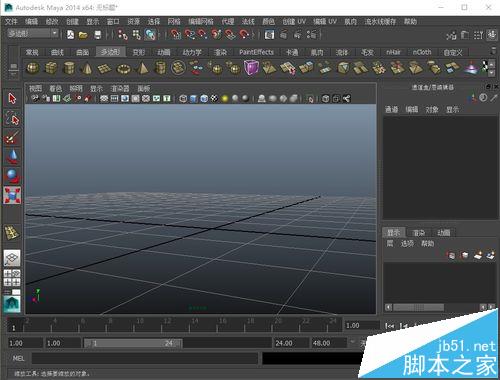This screenshot has width=500, height=380.
Task: Toggle textured checker display in viewport
Action: pyautogui.click(x=214, y=99)
